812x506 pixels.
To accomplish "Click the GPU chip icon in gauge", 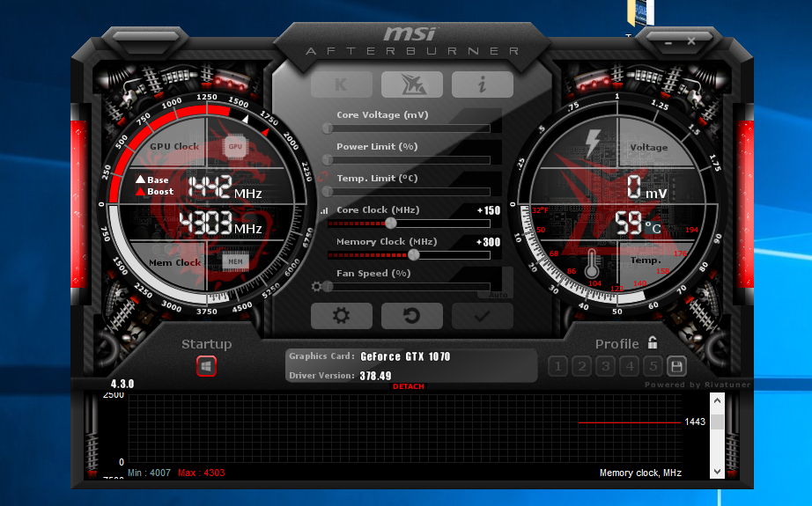I will click(x=235, y=146).
